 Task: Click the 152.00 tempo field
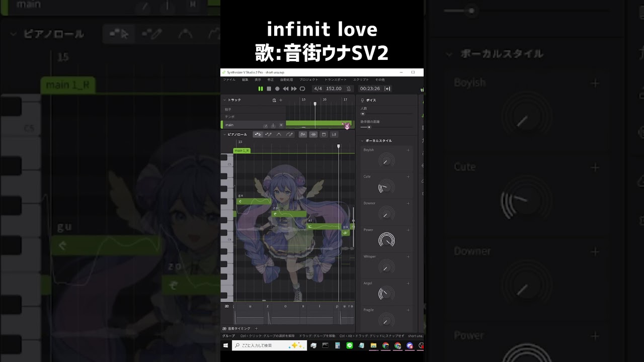click(334, 88)
